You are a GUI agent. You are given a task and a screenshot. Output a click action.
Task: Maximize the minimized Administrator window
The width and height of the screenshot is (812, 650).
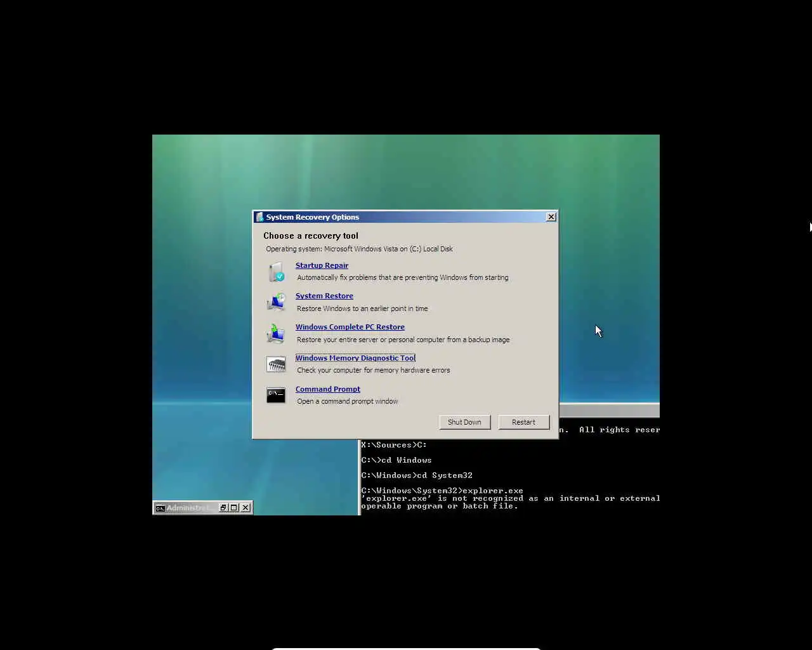click(234, 508)
